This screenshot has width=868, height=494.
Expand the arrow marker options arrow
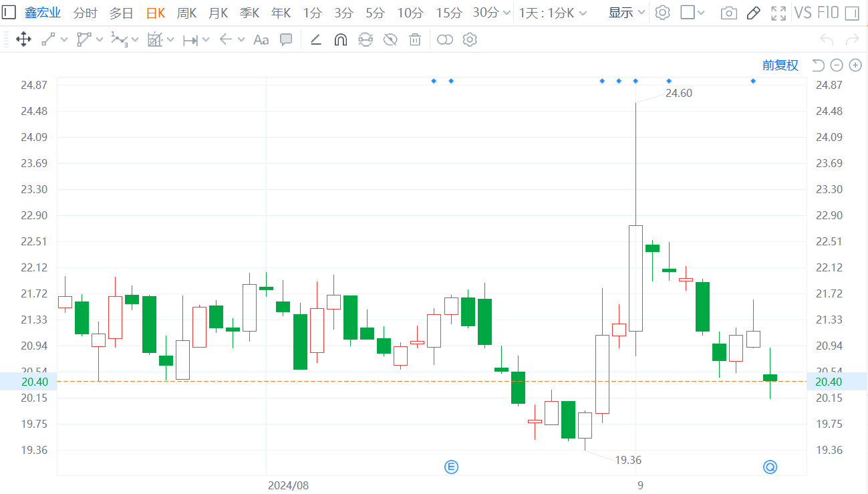tap(241, 40)
